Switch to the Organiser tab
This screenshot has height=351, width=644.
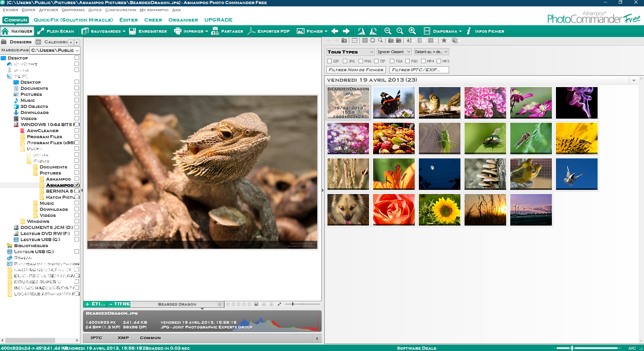coord(183,20)
